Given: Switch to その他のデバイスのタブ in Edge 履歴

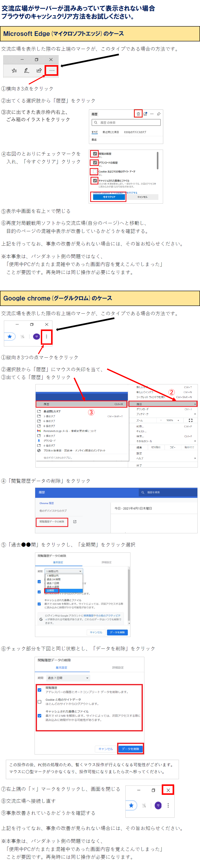Looking at the screenshot, I should click(135, 132).
